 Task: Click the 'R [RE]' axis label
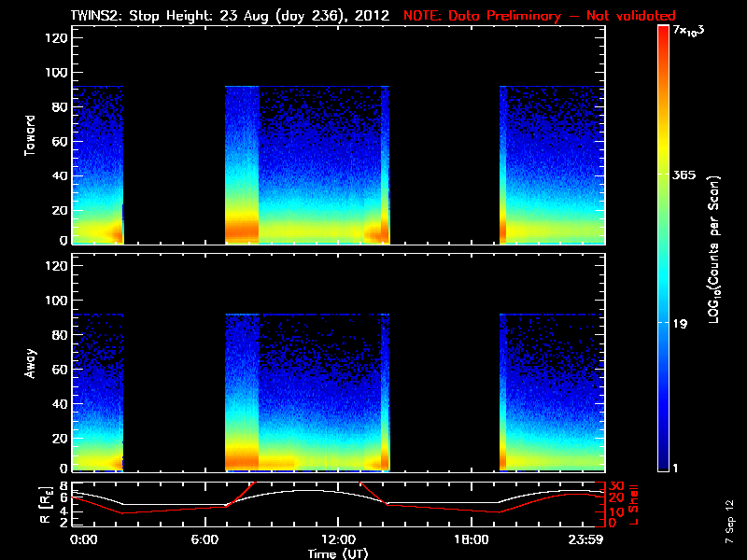(46, 505)
